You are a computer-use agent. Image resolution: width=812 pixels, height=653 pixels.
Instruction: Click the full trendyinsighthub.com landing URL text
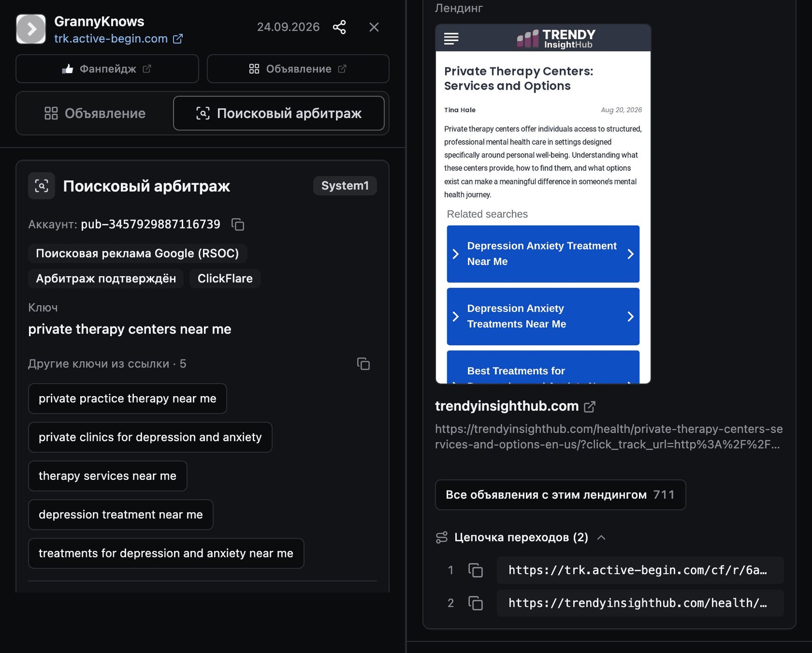click(609, 437)
